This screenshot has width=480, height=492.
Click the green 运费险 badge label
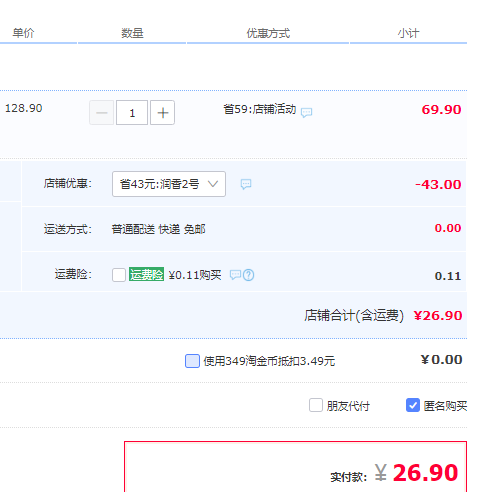tap(146, 274)
